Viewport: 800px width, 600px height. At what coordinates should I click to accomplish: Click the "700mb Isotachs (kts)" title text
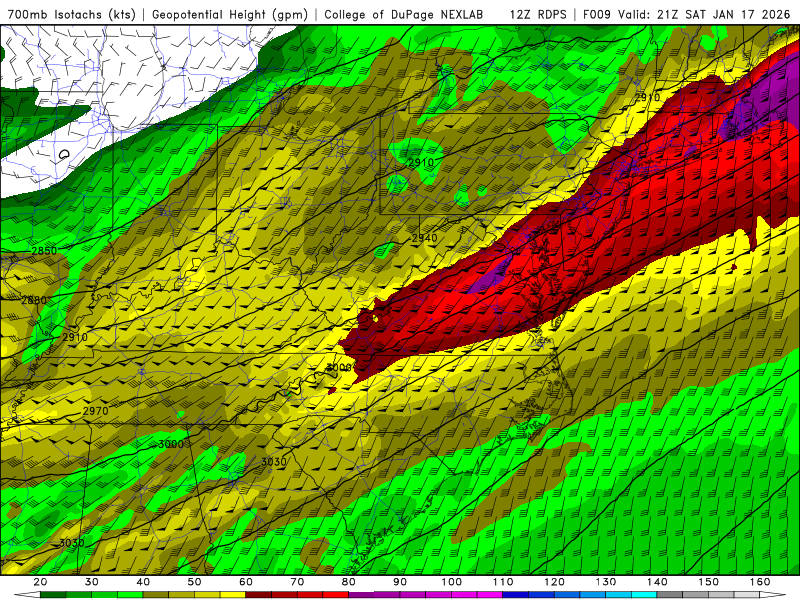[72, 15]
